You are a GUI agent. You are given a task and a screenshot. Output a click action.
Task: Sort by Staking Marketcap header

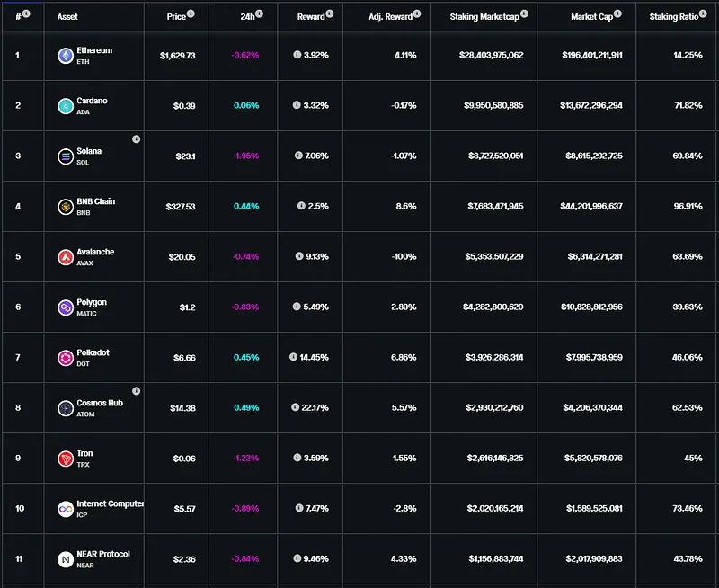(484, 16)
